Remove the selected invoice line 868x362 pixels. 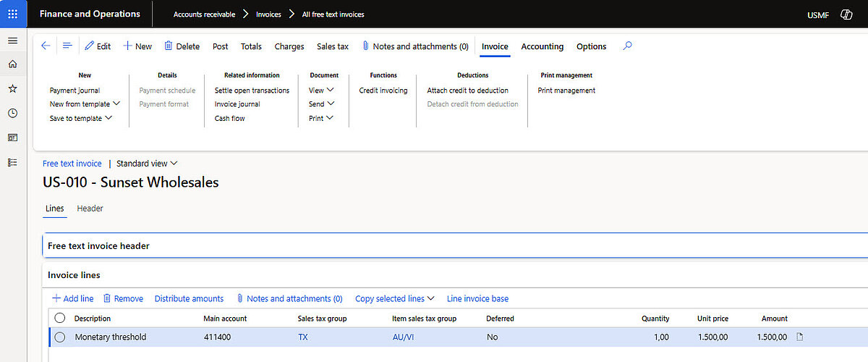123,298
